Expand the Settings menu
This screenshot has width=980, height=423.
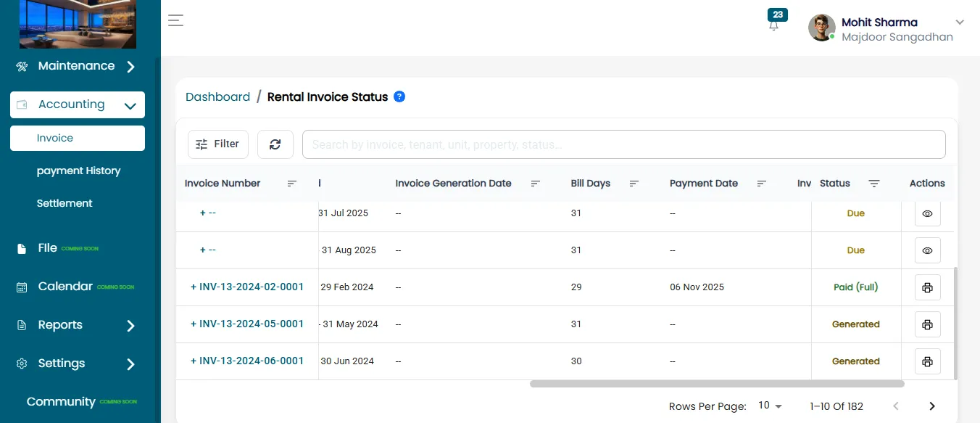78,364
